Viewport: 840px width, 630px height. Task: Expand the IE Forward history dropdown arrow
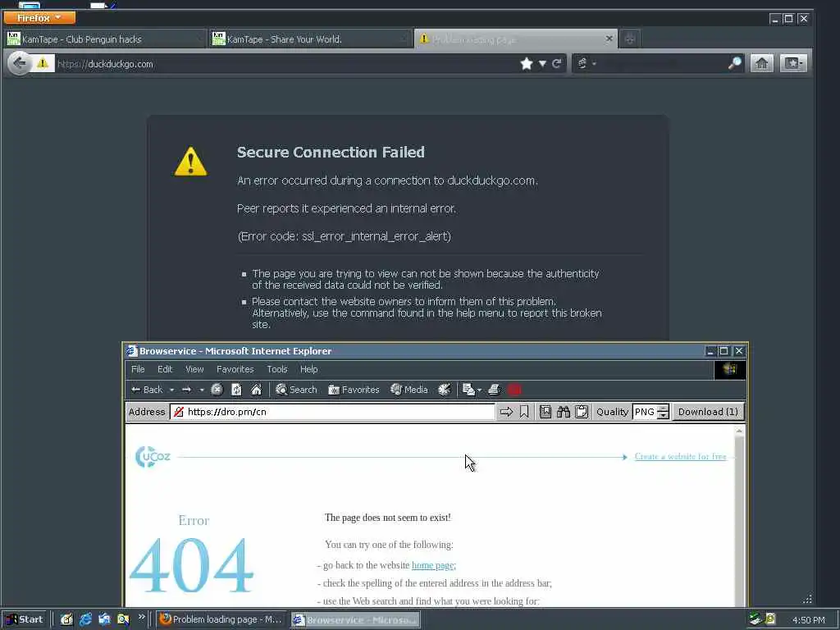pos(202,390)
